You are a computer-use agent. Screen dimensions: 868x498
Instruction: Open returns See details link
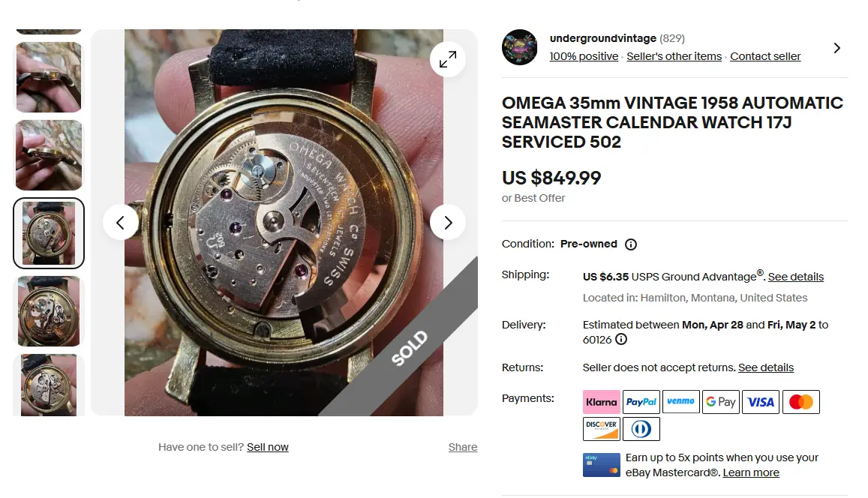point(765,367)
